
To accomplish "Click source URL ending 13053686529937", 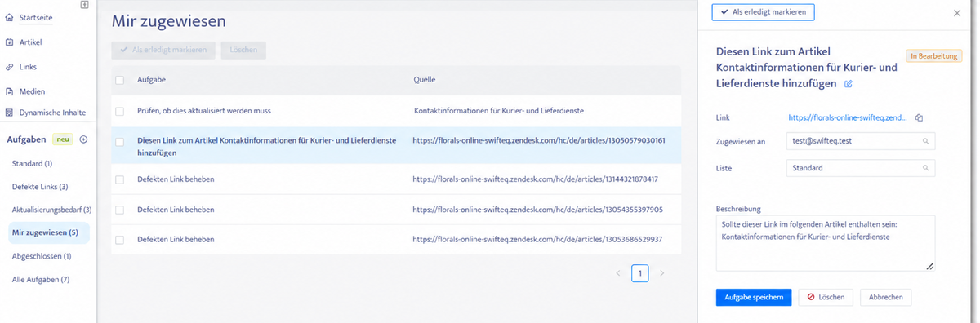I will [x=538, y=240].
